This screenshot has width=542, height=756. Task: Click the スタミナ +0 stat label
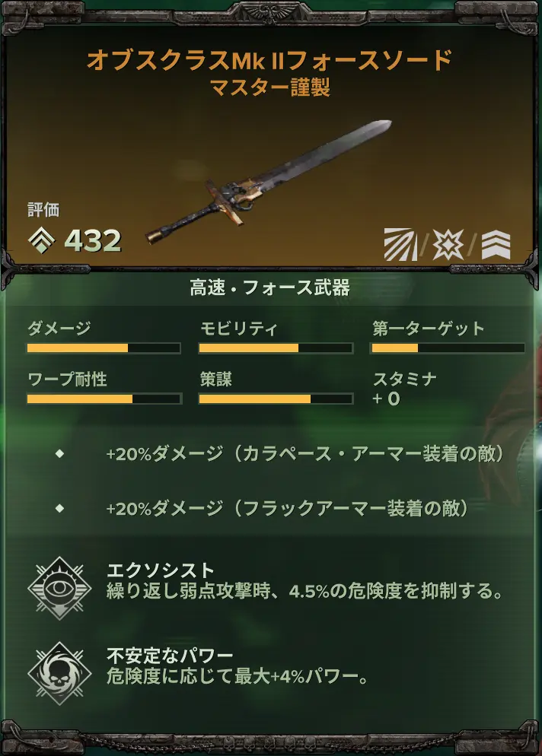tap(404, 389)
